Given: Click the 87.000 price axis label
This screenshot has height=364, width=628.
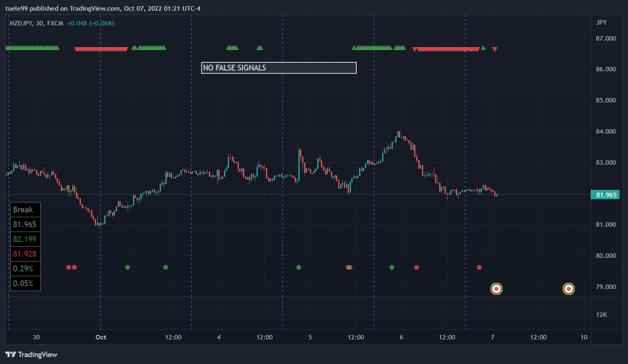Looking at the screenshot, I should coord(606,39).
